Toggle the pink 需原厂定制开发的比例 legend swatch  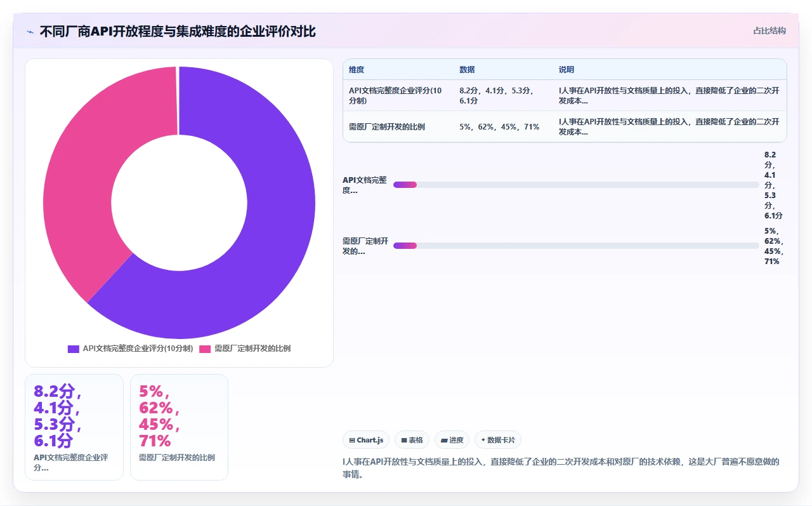coord(205,349)
